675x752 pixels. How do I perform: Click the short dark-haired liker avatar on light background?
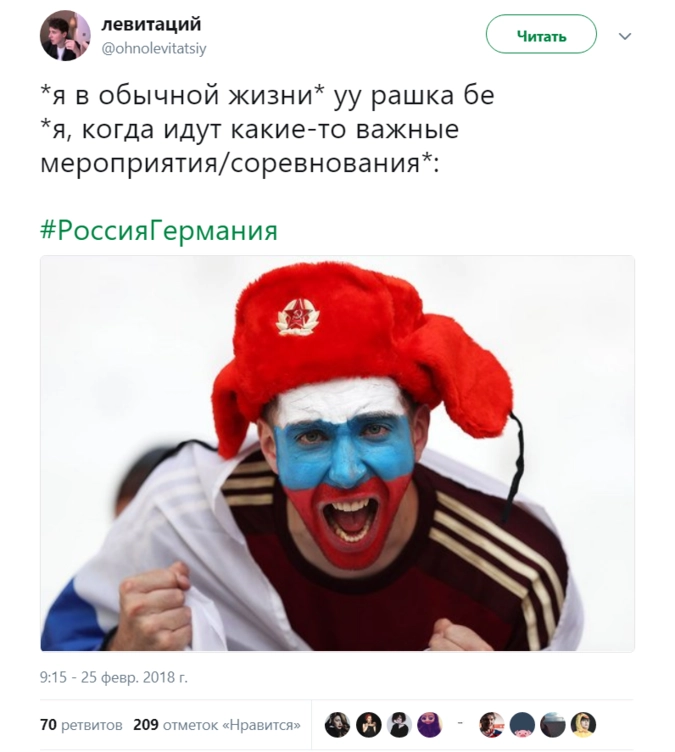point(399,724)
